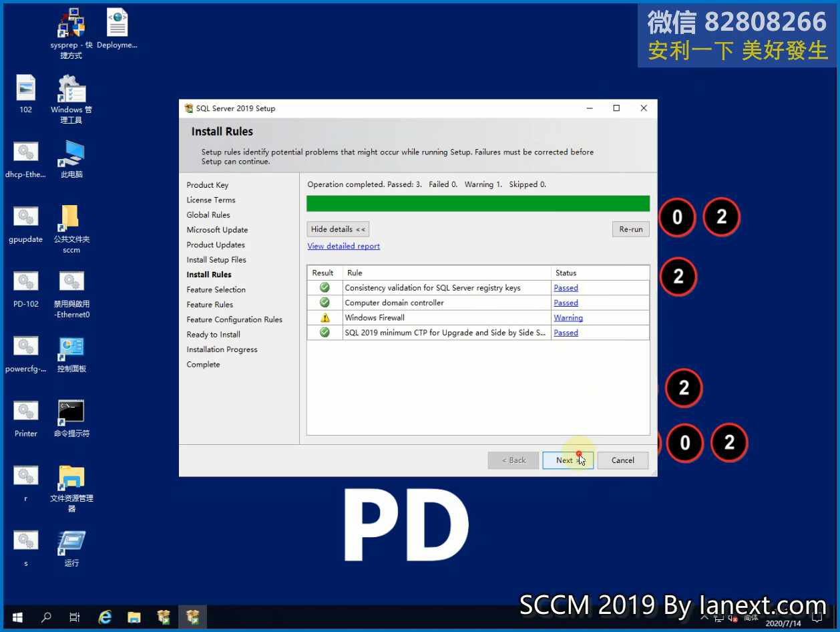Click the Operation completed summary text
The image size is (840, 632).
click(427, 184)
